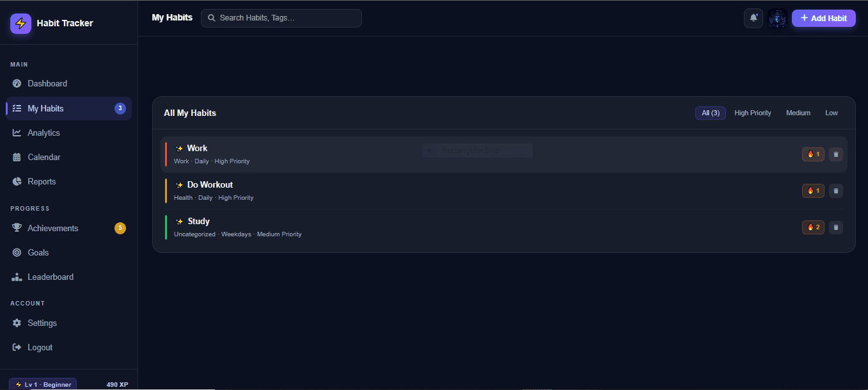Click the Reports pie chart icon
The width and height of the screenshot is (868, 390).
[x=17, y=181]
